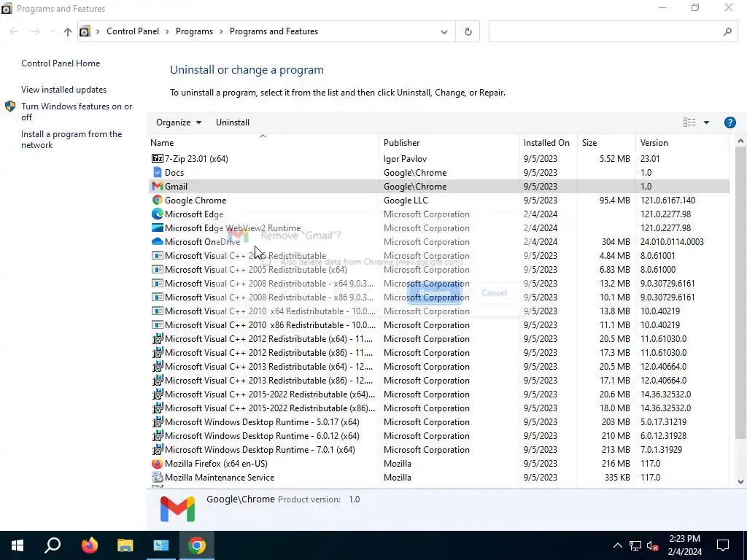Focus the Search Programs input field
This screenshot has width=747, height=560.
(x=605, y=31)
